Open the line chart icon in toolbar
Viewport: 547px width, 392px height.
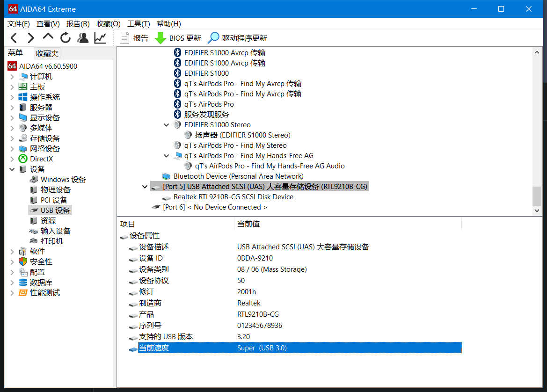[x=100, y=38]
